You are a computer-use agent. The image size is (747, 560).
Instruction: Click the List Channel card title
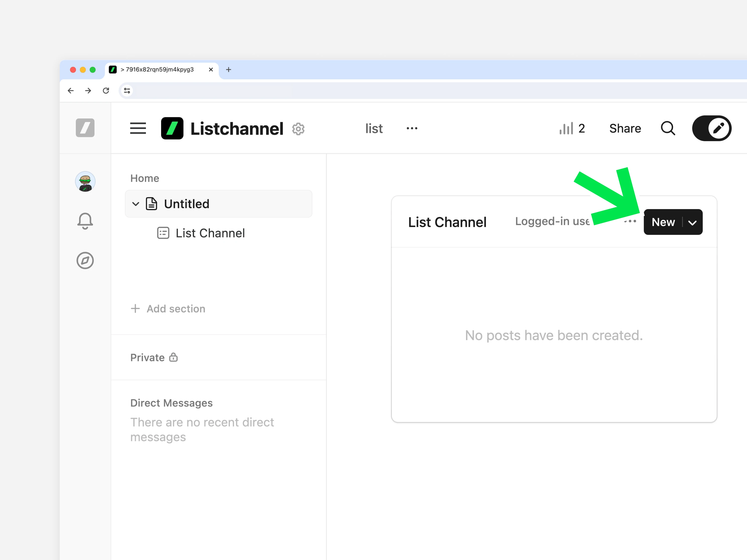pos(447,223)
